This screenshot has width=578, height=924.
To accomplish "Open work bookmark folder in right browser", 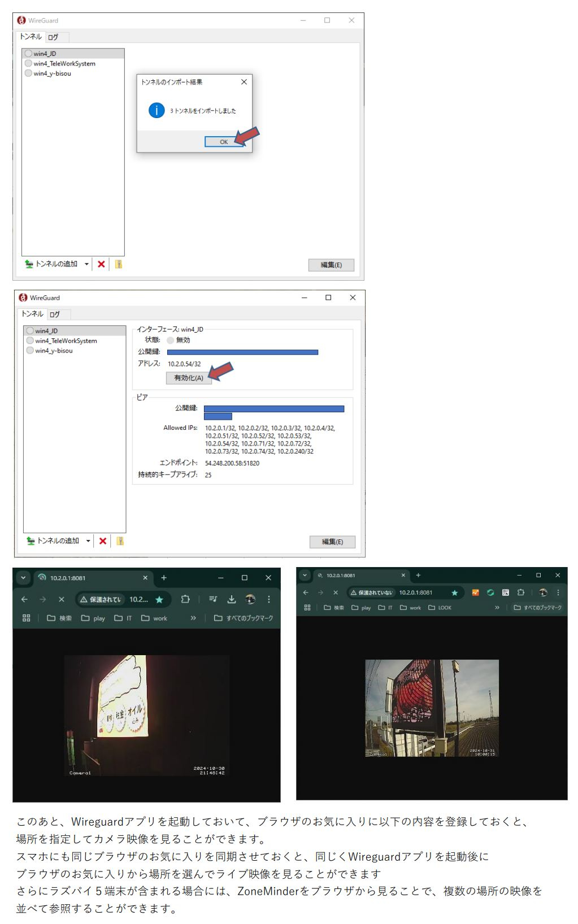I will click(411, 608).
